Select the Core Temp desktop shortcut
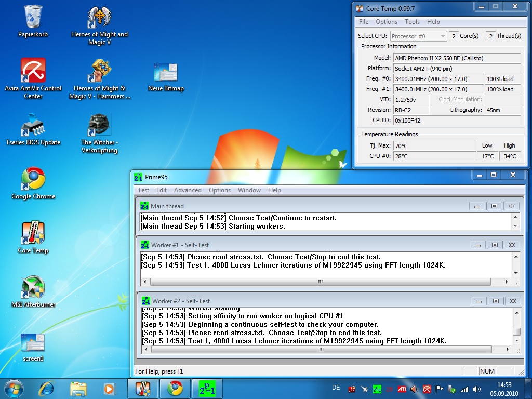Image resolution: width=532 pixels, height=399 pixels. (33, 237)
